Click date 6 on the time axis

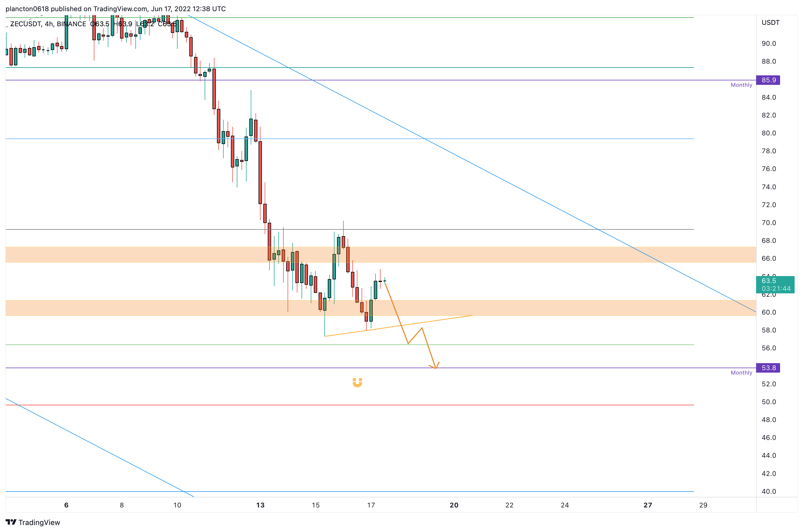(x=66, y=505)
